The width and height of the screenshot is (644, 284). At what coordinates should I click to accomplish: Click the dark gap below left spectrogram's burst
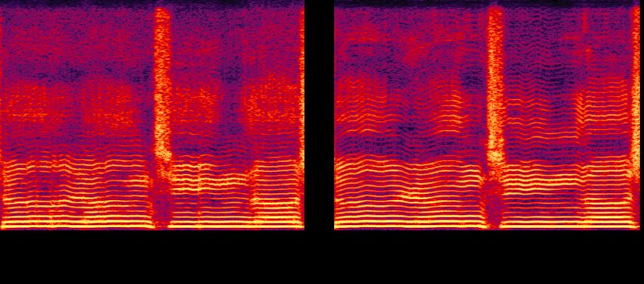click(161, 203)
